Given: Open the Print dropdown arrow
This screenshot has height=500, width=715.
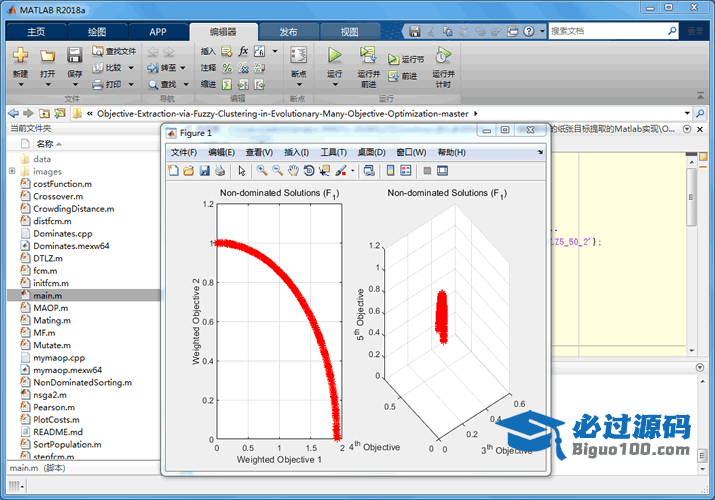Looking at the screenshot, I should point(131,84).
